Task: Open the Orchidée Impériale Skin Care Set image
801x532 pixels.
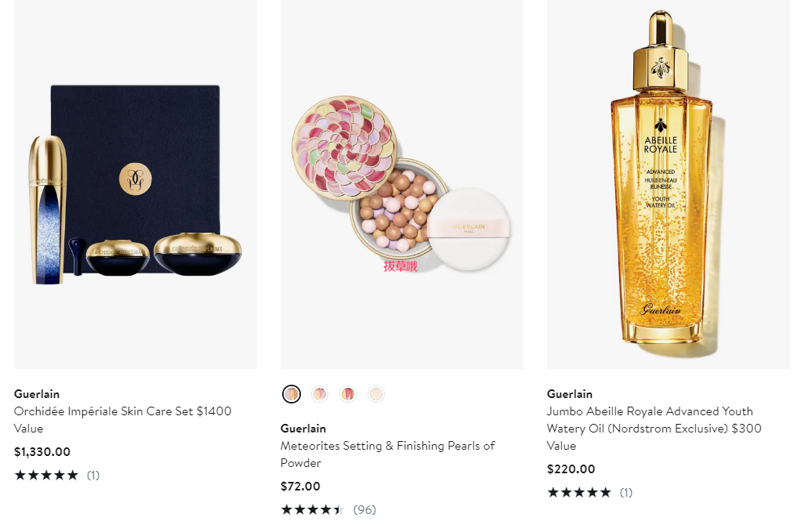Action: click(x=136, y=184)
